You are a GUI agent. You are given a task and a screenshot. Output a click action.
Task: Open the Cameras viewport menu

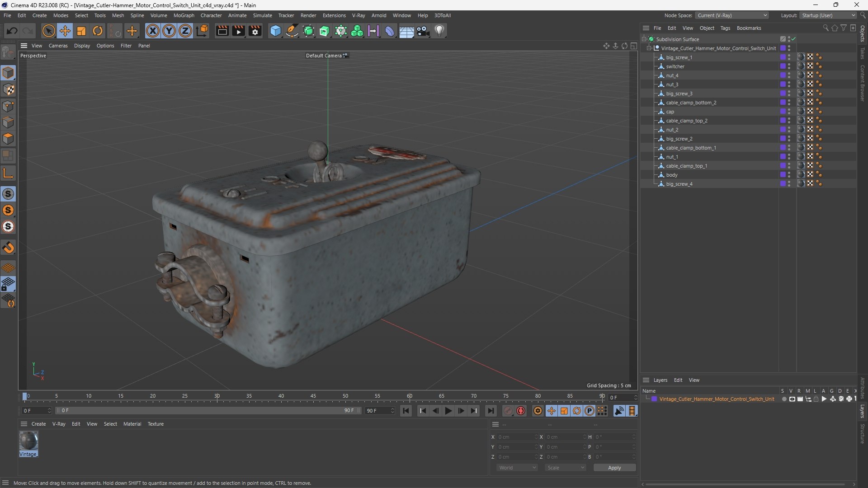(x=58, y=46)
